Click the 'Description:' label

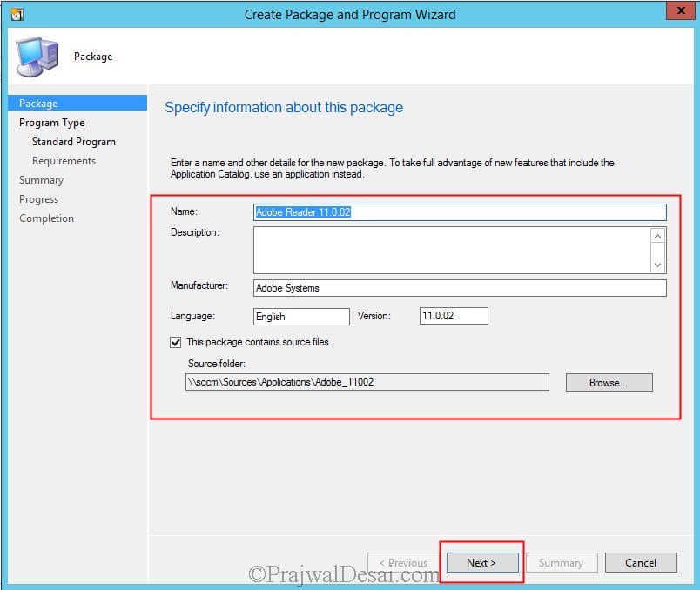point(195,232)
